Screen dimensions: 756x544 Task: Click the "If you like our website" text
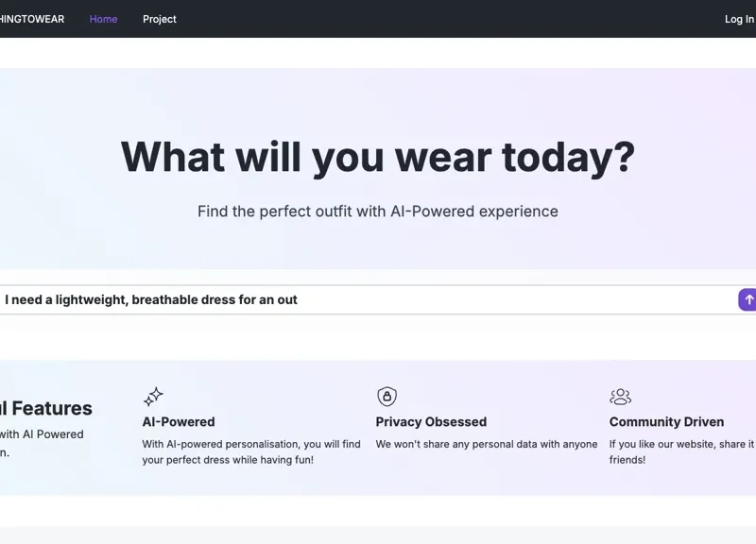680,444
